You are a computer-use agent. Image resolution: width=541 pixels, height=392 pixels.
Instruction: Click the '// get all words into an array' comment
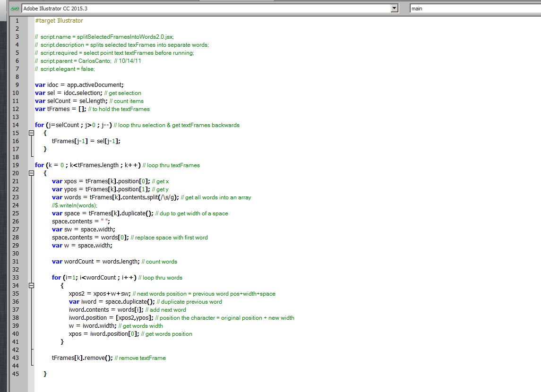[216, 197]
